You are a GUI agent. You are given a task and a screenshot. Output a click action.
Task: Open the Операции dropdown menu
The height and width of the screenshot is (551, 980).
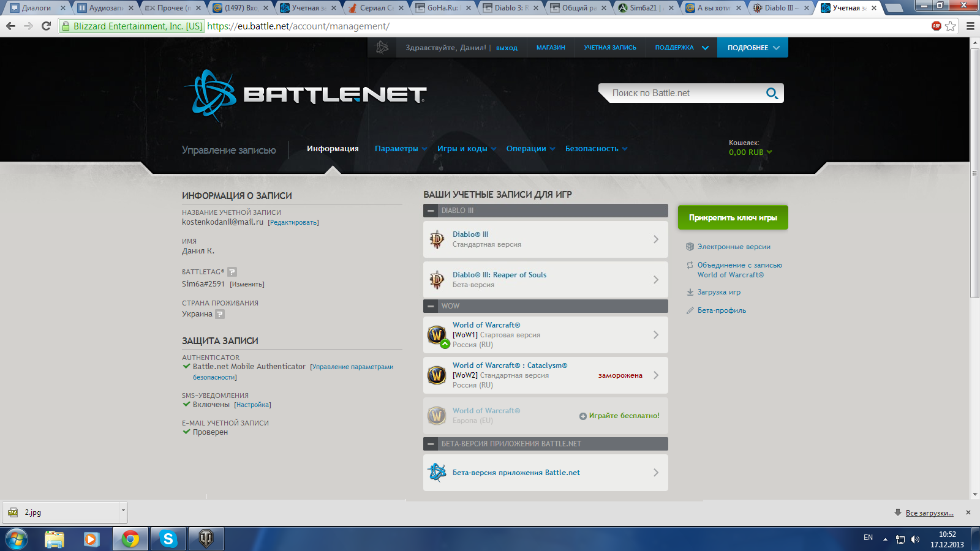pyautogui.click(x=531, y=149)
